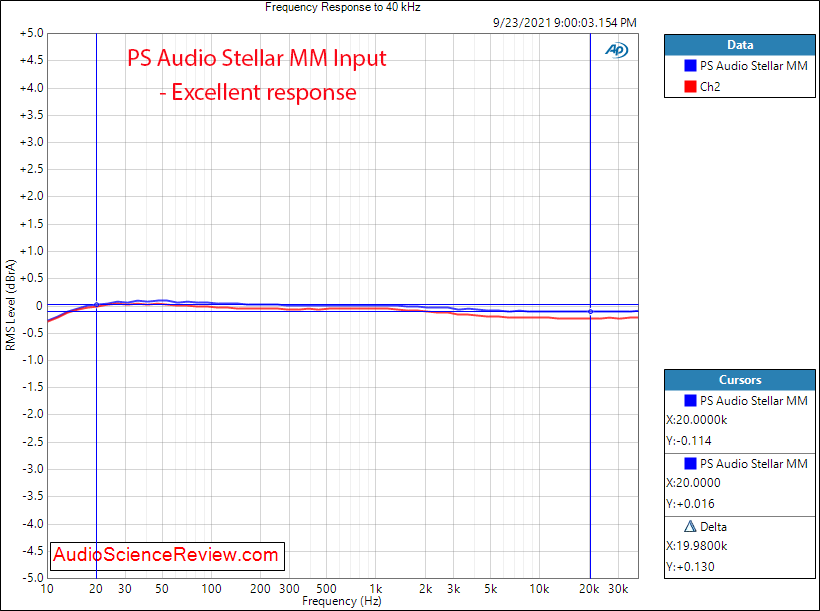Click the blue swatch beside PS Audio Stellar MM in Data legend
The height and width of the screenshot is (611, 820).
coord(690,65)
